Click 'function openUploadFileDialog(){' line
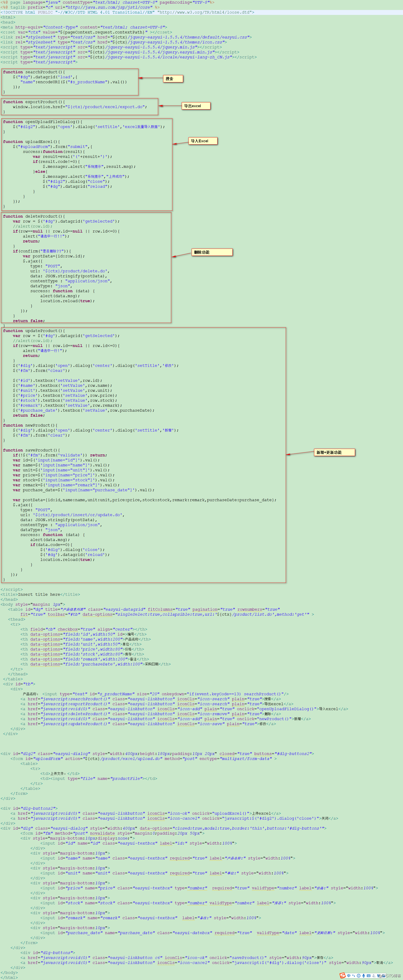The width and height of the screenshot is (403, 980). point(43,122)
